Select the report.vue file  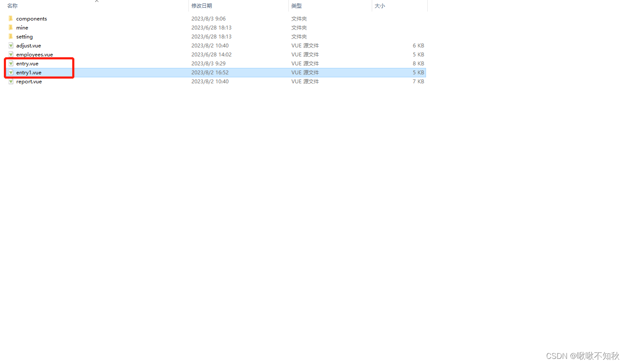click(x=29, y=81)
